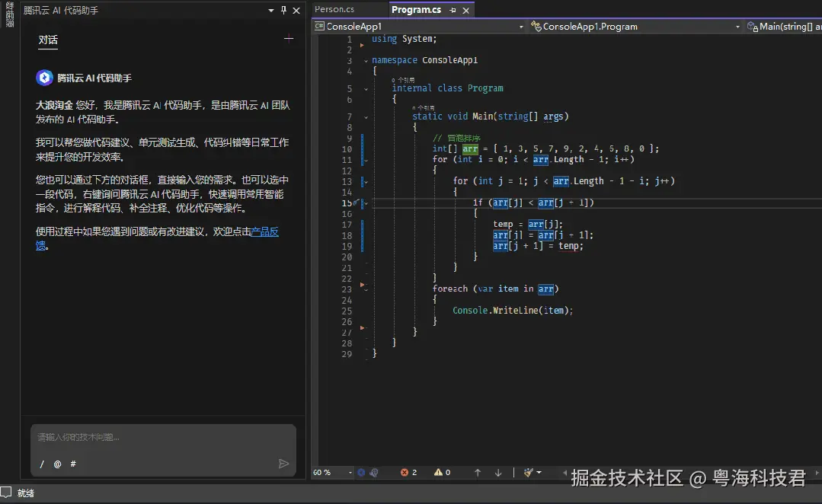This screenshot has height=504, width=822.
Task: Click the @ mention icon in chat box
Action: [57, 464]
